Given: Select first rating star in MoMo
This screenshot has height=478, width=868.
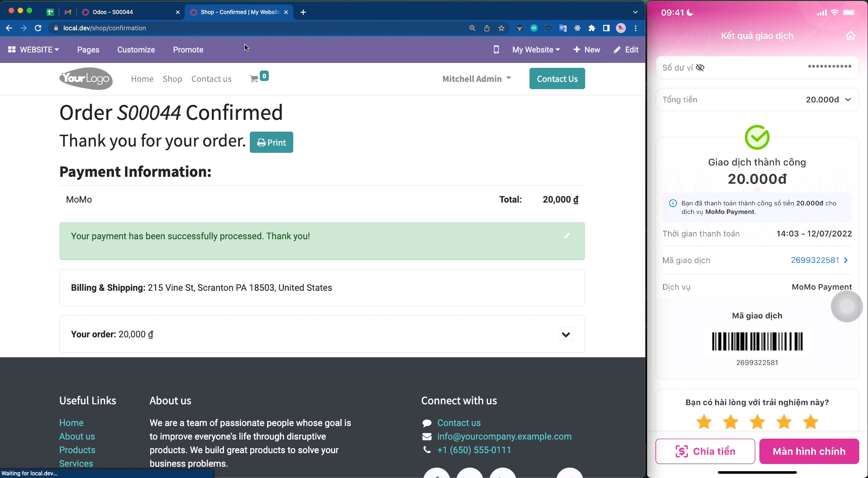Looking at the screenshot, I should coord(704,422).
